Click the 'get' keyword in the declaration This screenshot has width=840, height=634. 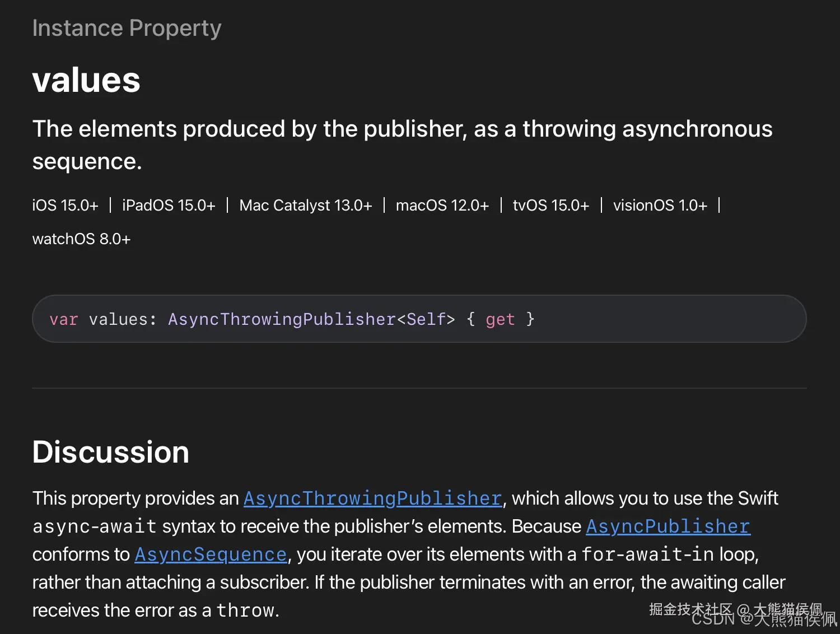point(500,319)
